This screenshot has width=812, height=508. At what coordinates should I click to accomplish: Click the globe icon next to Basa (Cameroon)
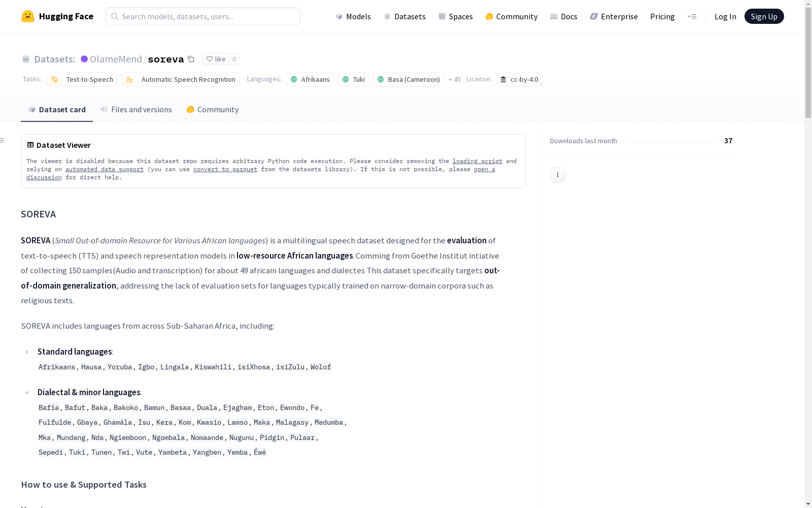(381, 79)
